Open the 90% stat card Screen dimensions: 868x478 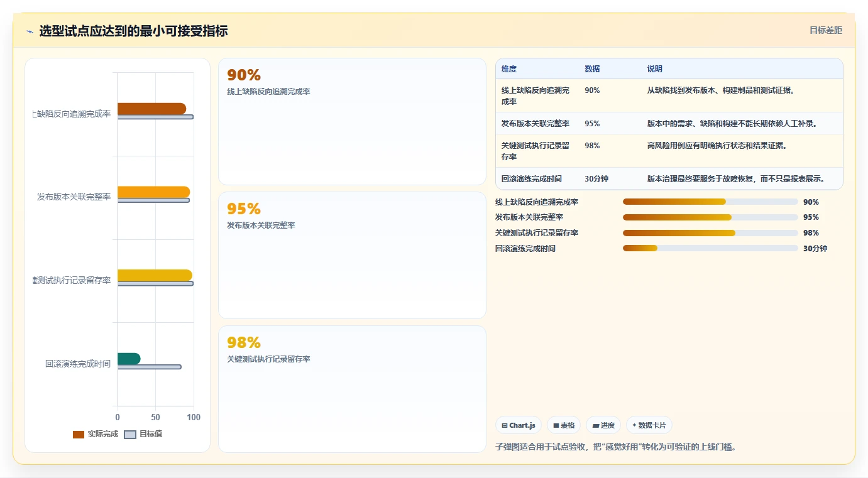pyautogui.click(x=352, y=121)
